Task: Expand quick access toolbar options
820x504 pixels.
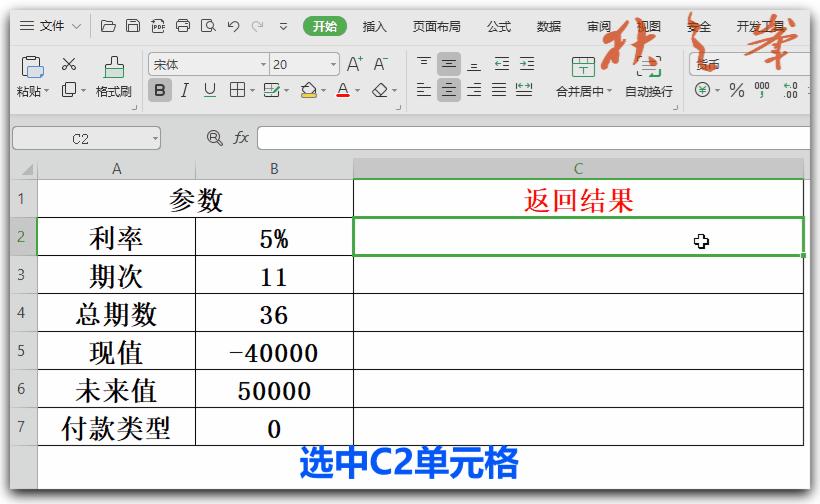Action: [283, 26]
